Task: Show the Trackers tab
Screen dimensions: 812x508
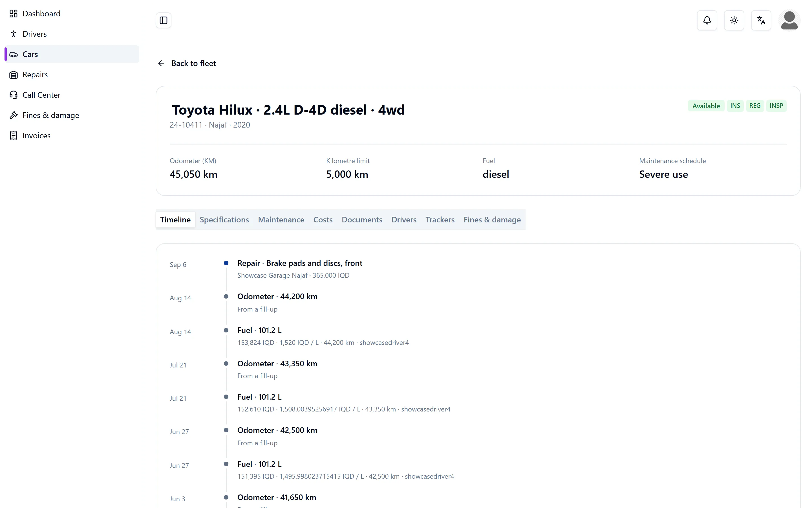Action: pyautogui.click(x=440, y=220)
